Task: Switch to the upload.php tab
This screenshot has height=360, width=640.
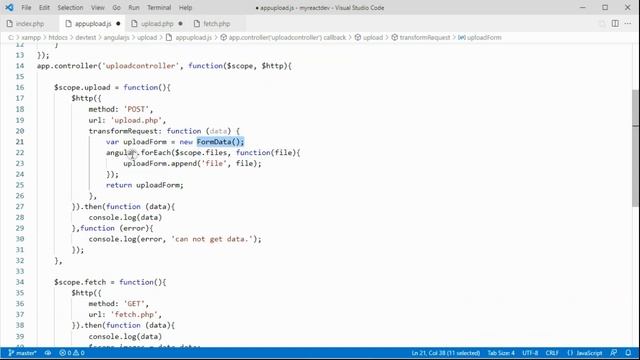Action: (x=157, y=24)
